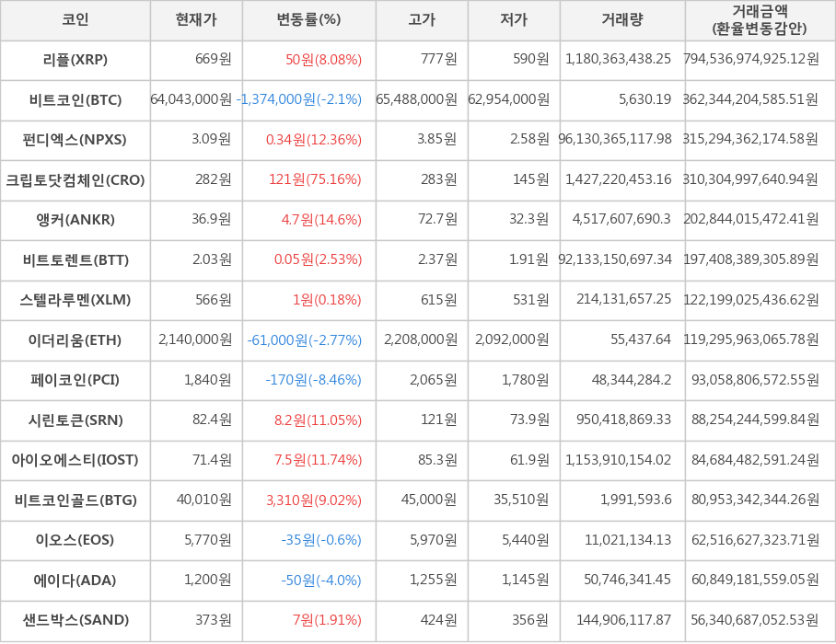Select the 변동률(%) column header
The image size is (836, 644).
308,20
